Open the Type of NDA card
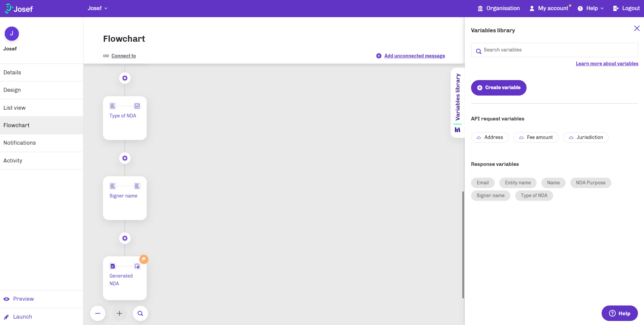This screenshot has height=325, width=644. [125, 118]
